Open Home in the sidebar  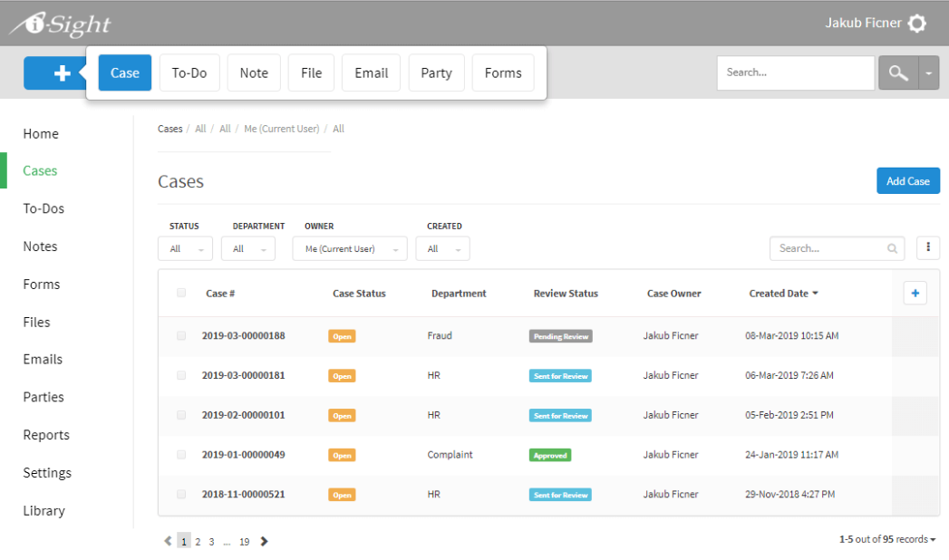coord(41,133)
